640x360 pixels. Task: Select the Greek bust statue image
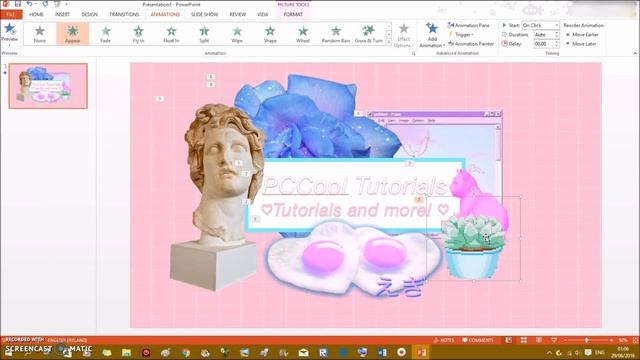pos(218,196)
